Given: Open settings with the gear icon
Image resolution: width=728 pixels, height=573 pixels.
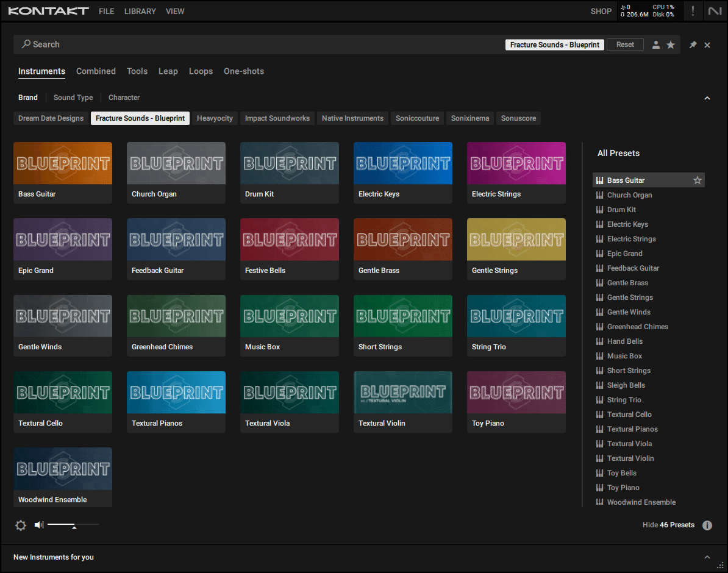Looking at the screenshot, I should click(x=21, y=525).
